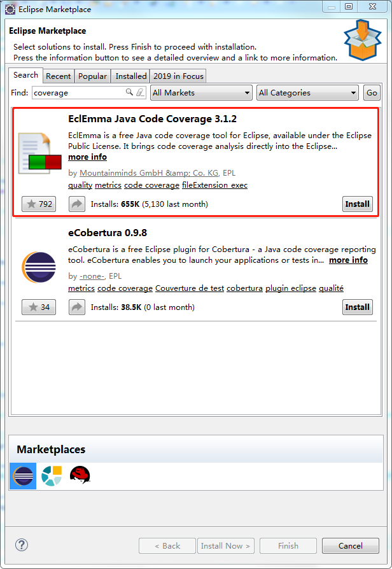Switch to the Installed tab
The width and height of the screenshot is (392, 569).
[130, 76]
